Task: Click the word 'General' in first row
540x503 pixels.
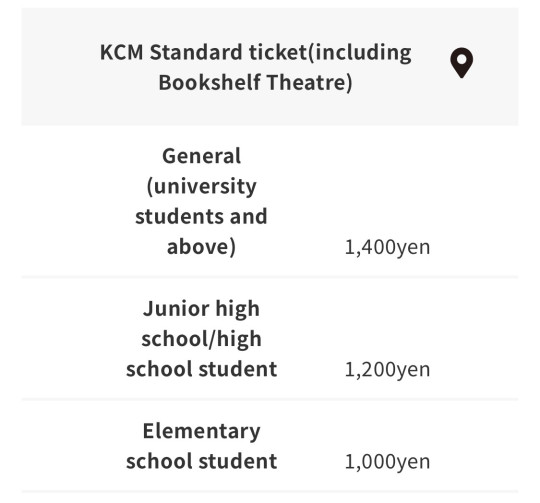Action: point(201,156)
